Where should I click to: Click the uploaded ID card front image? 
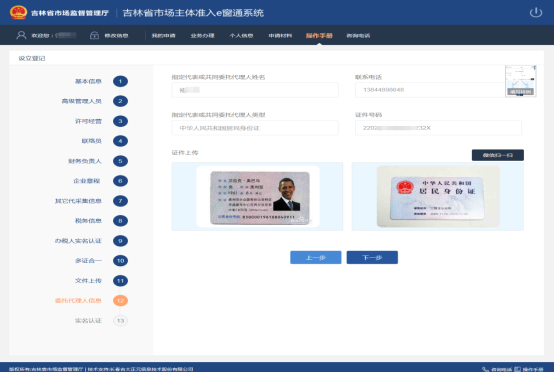(257, 196)
